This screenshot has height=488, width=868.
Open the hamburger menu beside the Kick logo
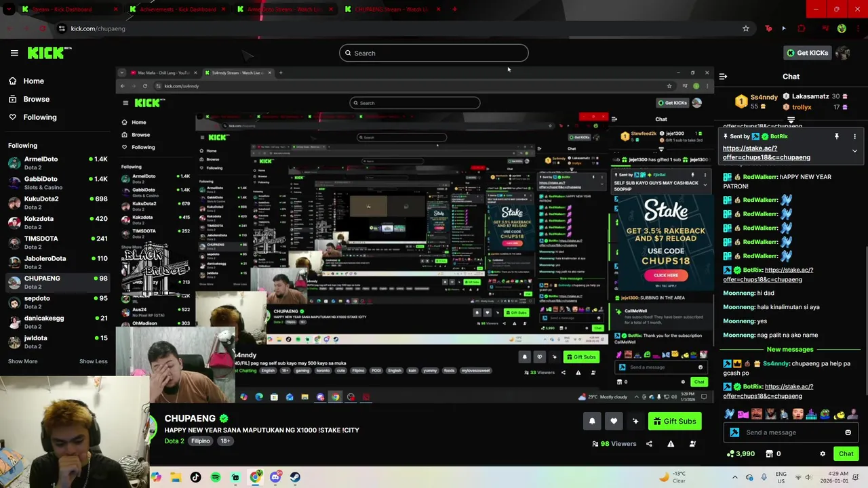pos(14,53)
